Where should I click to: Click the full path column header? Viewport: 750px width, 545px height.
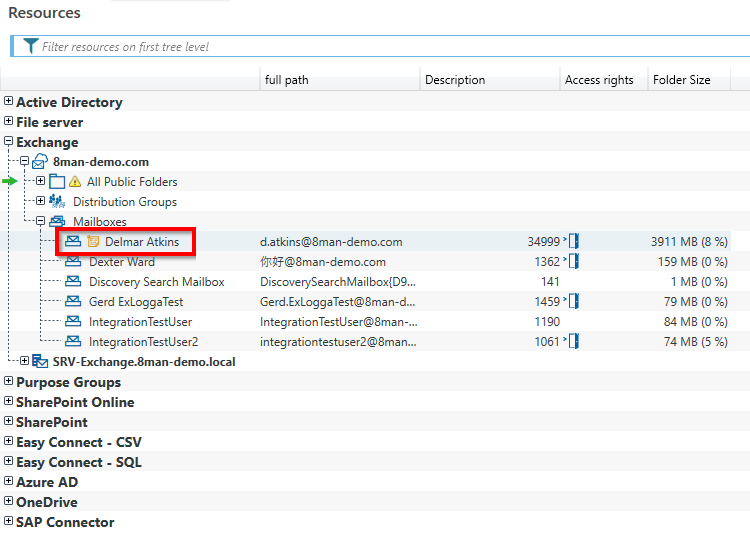[287, 80]
